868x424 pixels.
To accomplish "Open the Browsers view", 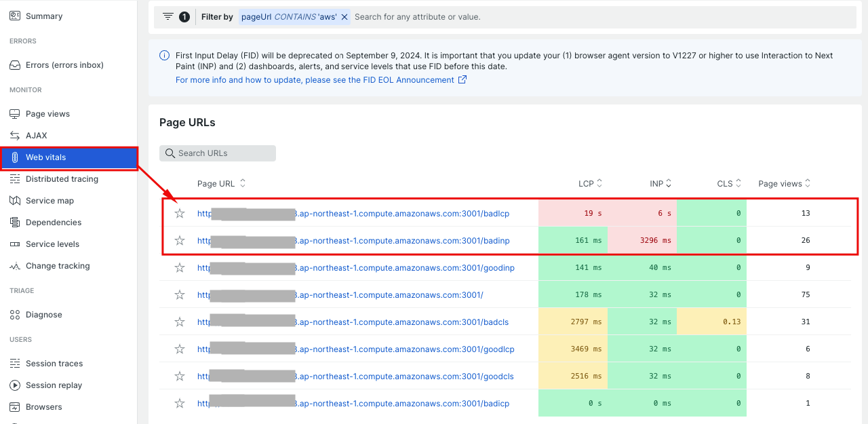I will tap(44, 406).
